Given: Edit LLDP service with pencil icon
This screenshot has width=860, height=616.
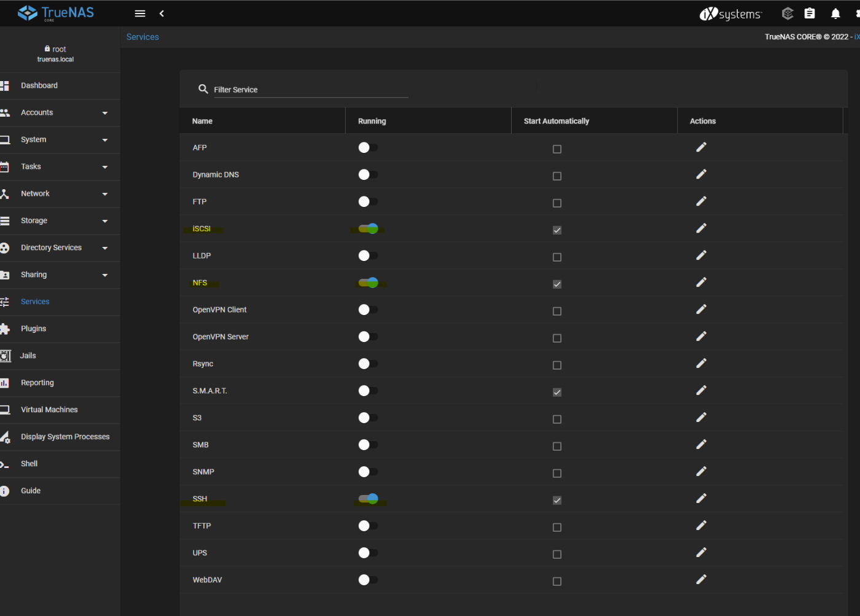Looking at the screenshot, I should click(x=702, y=255).
